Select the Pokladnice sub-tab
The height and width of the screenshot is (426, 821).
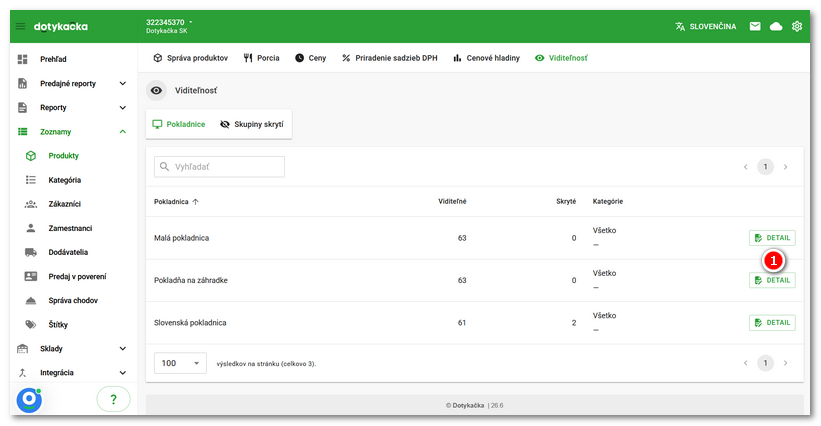click(179, 124)
